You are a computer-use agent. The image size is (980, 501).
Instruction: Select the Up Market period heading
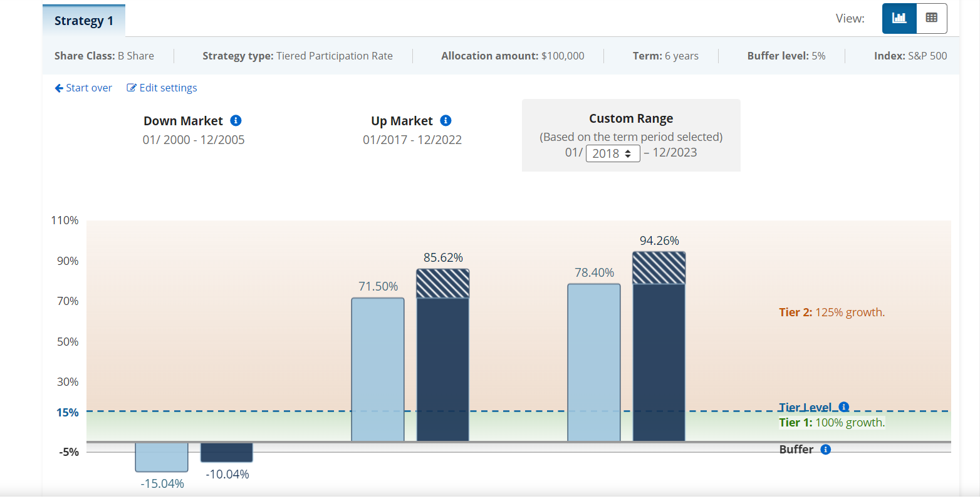click(402, 121)
